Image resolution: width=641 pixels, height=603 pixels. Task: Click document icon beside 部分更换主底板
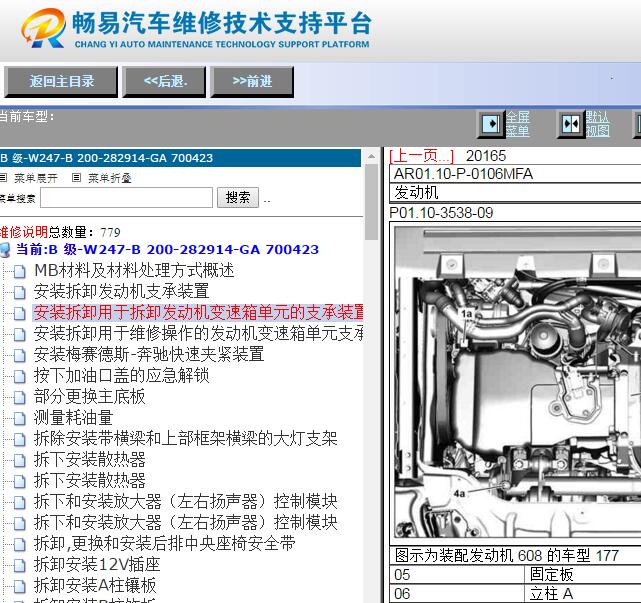[19, 397]
